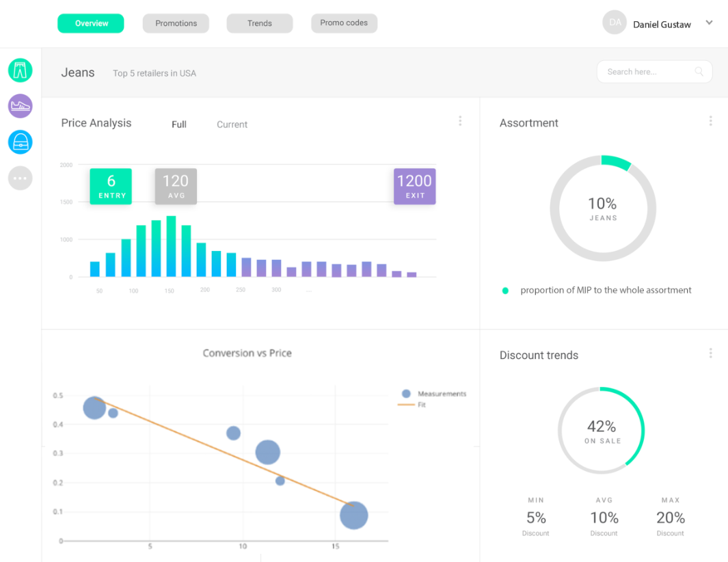Open the Promotions tab
Screen dimensions: 728x562
(x=176, y=23)
